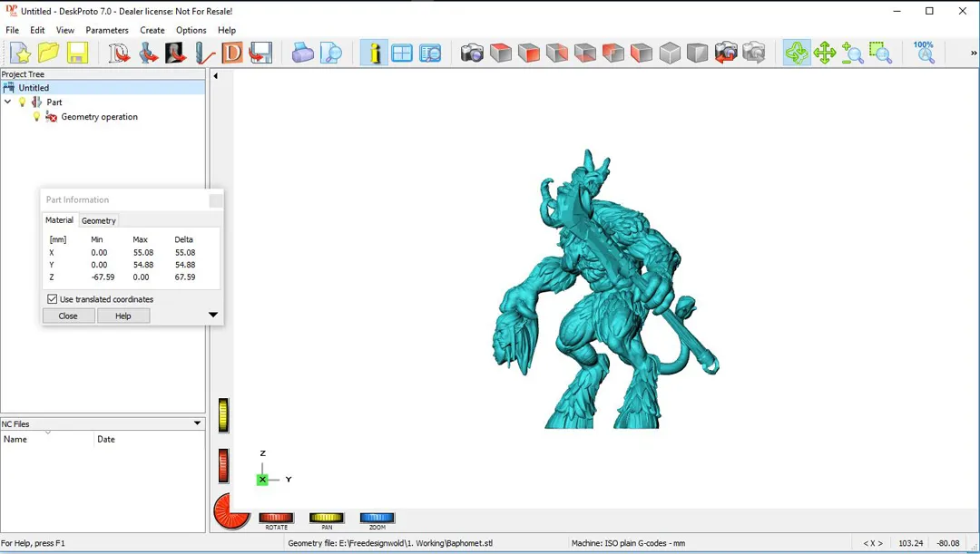The height and width of the screenshot is (554, 980).
Task: Activate the green four-arrow pan tool
Action: (825, 53)
